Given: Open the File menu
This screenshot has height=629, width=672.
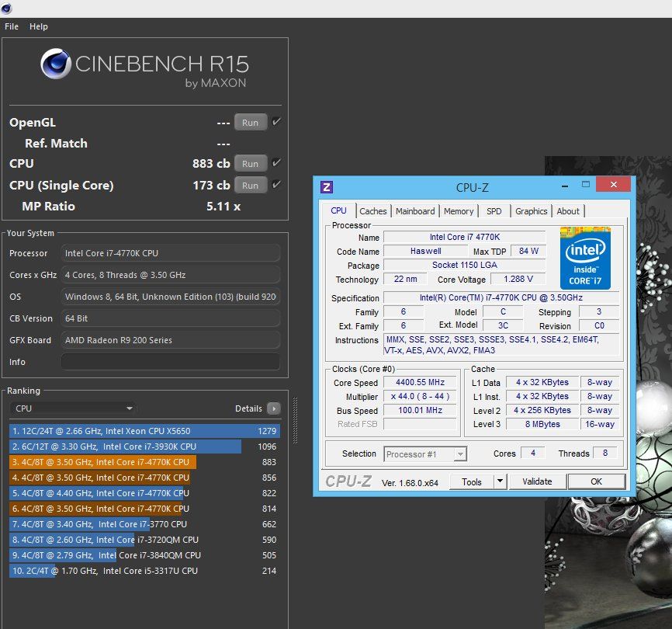Looking at the screenshot, I should coord(12,26).
